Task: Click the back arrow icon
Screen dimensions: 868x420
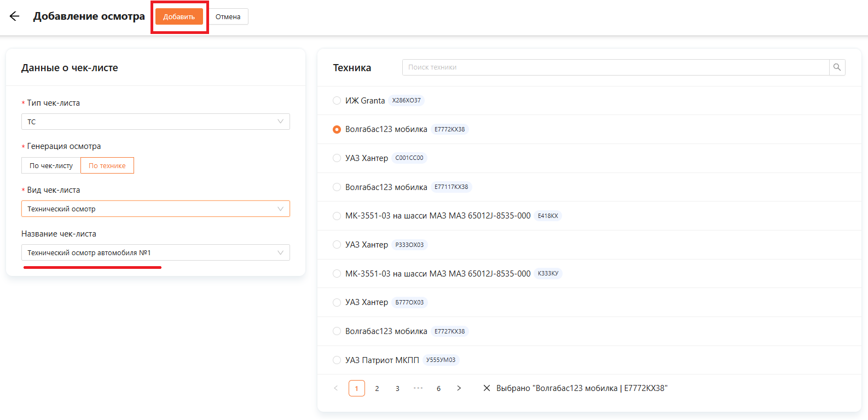Action: [x=15, y=16]
